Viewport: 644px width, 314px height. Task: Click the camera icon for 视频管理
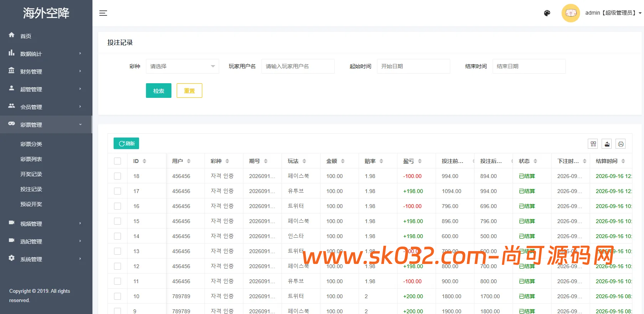coord(12,223)
